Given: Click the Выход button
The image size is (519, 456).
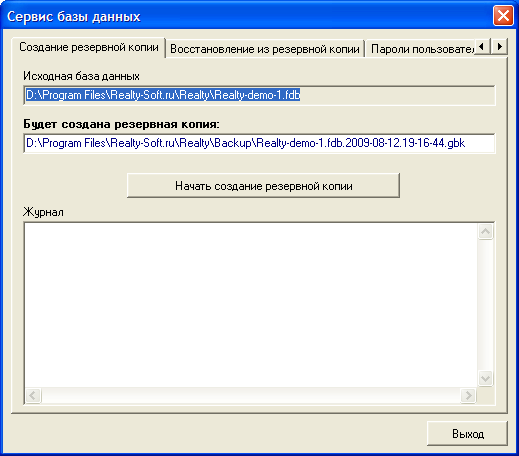Looking at the screenshot, I should [467, 433].
